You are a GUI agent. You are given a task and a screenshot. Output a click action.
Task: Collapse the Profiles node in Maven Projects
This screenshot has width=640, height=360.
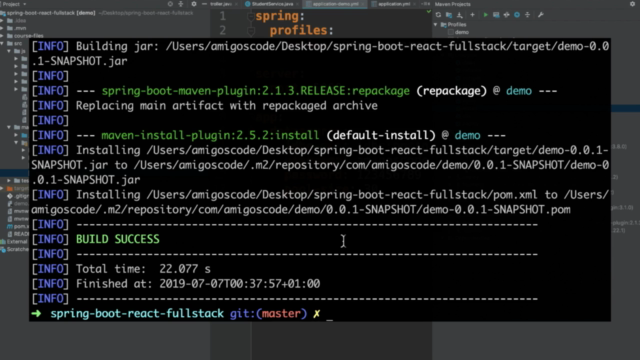436,24
